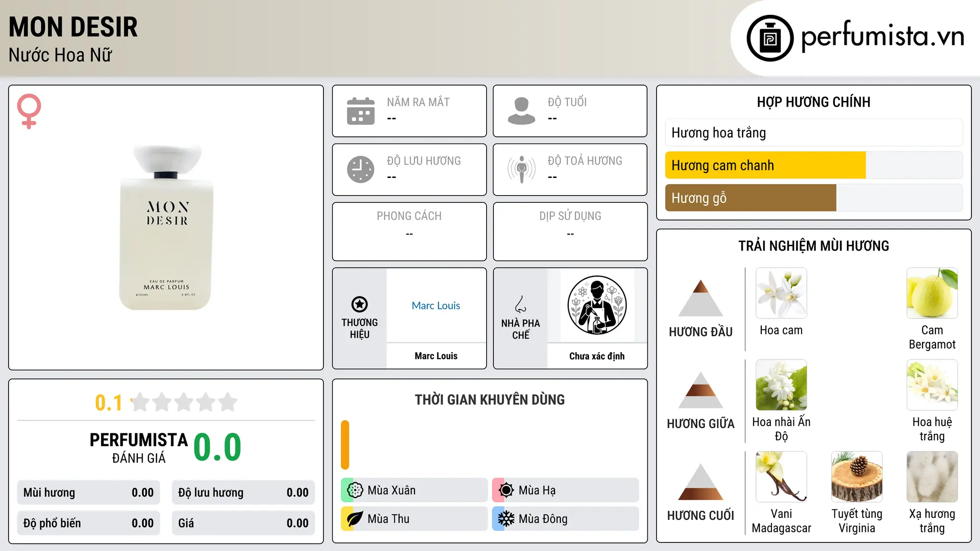Screen dimensions: 980x551
Task: Click the sun icon for Mùa Hạ
Action: [x=506, y=490]
